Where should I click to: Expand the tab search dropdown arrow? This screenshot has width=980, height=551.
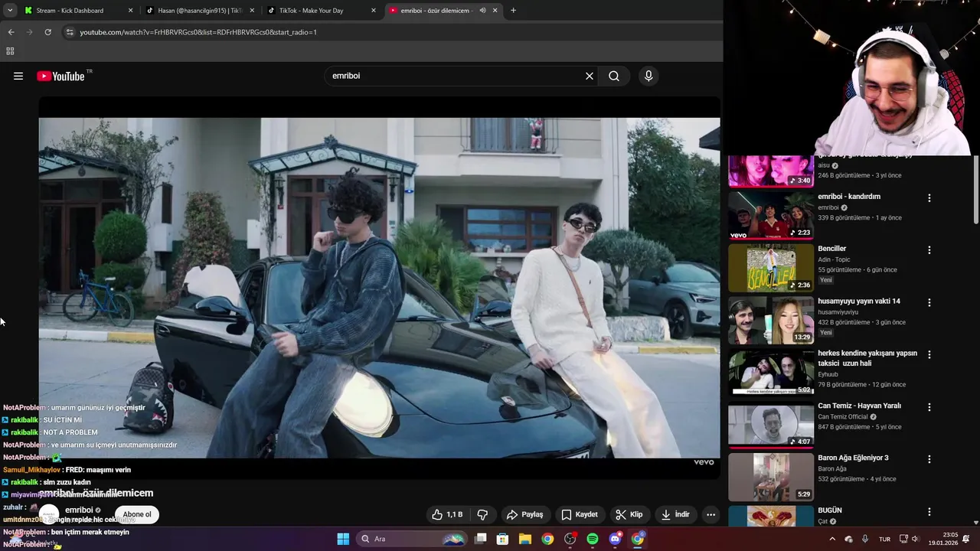coord(9,11)
